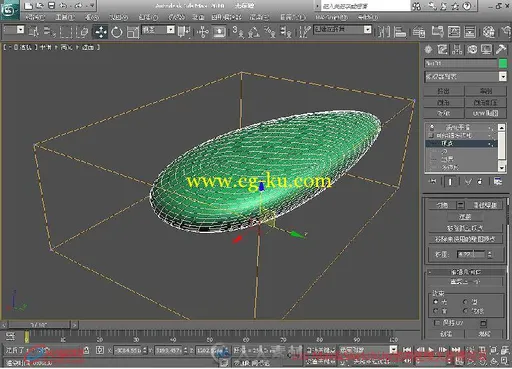Open the 3ds Max application button menu

9,10
